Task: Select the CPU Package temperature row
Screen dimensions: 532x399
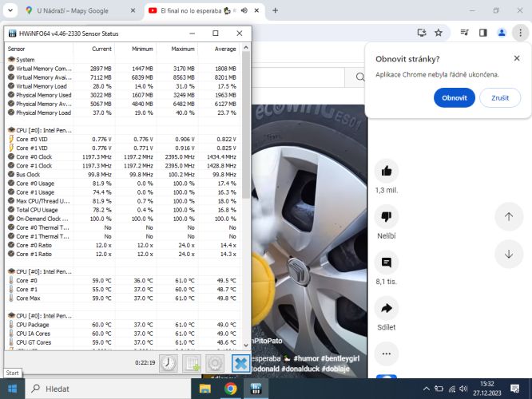Action: point(122,325)
